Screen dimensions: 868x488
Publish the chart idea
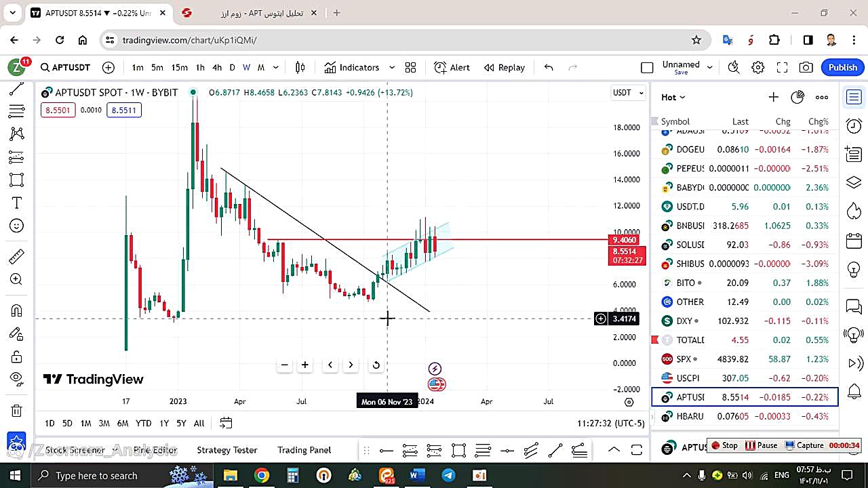[843, 67]
